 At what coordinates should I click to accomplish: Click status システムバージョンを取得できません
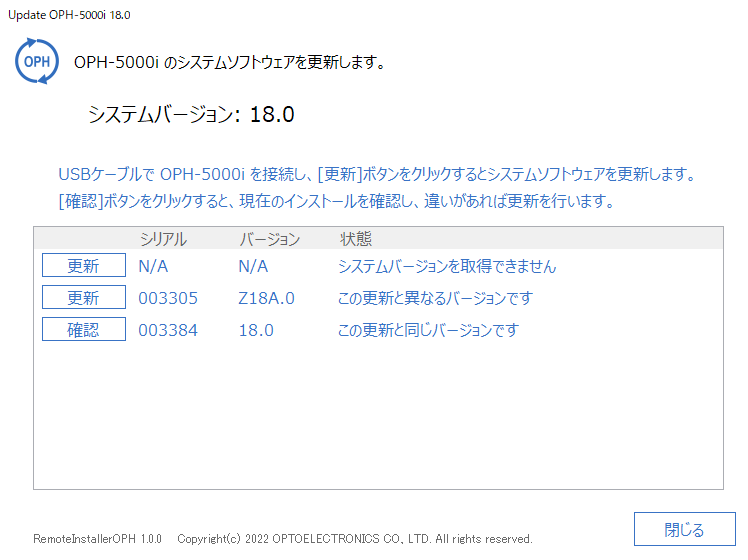pyautogui.click(x=447, y=266)
